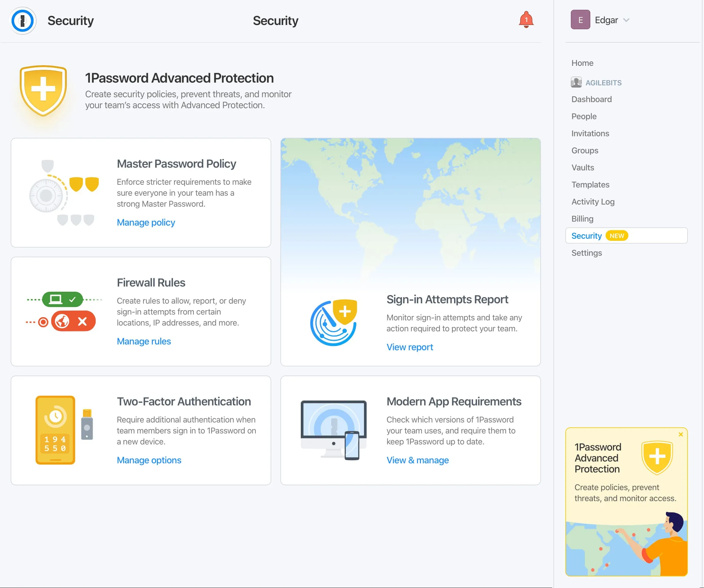Click the AGILEBITS team label

(x=603, y=83)
